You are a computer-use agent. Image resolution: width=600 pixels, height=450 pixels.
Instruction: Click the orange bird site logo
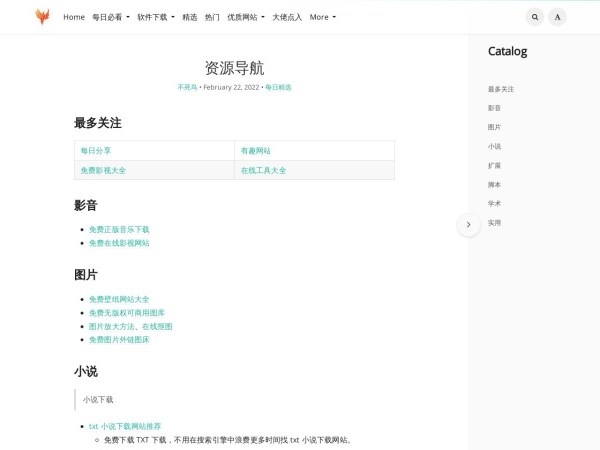click(42, 16)
